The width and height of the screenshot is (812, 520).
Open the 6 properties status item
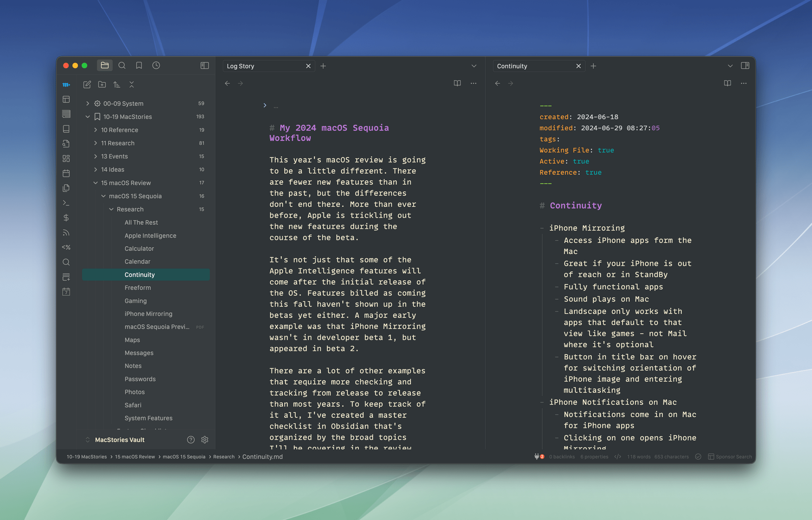(594, 457)
